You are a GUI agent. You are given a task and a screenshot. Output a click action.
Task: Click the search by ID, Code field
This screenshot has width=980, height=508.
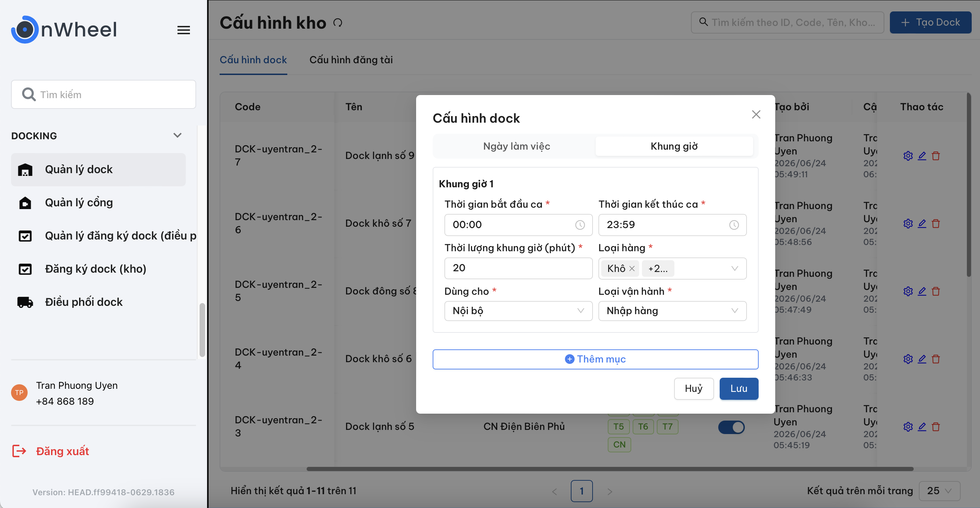[x=787, y=22]
